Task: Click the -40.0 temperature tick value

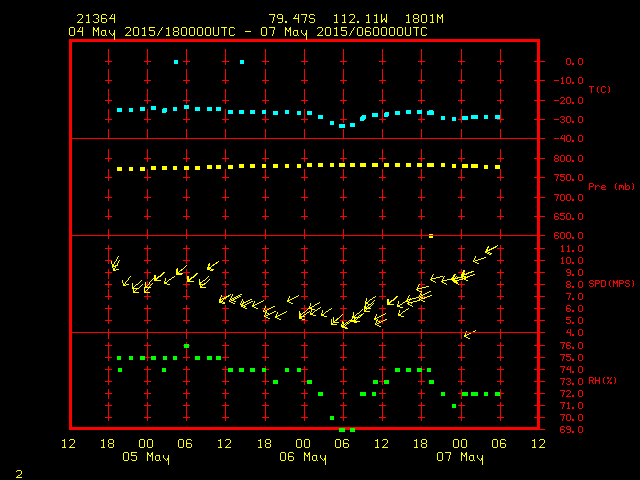Action: (x=569, y=139)
